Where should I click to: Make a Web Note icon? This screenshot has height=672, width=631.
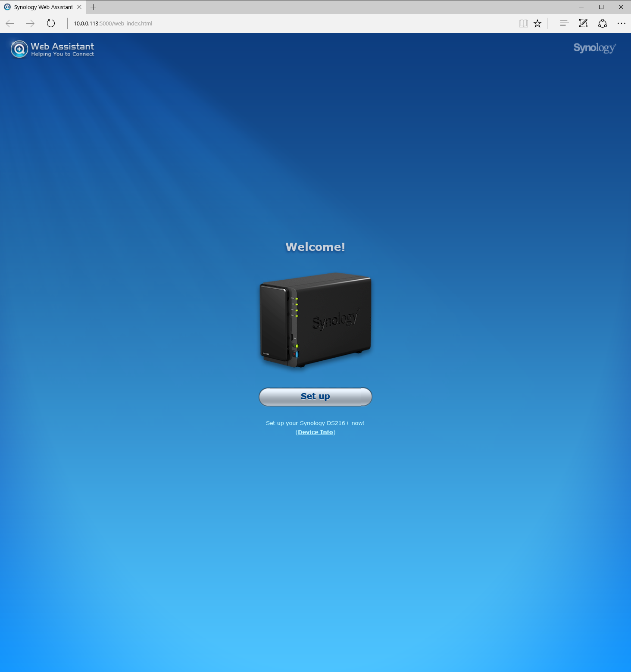pyautogui.click(x=583, y=23)
